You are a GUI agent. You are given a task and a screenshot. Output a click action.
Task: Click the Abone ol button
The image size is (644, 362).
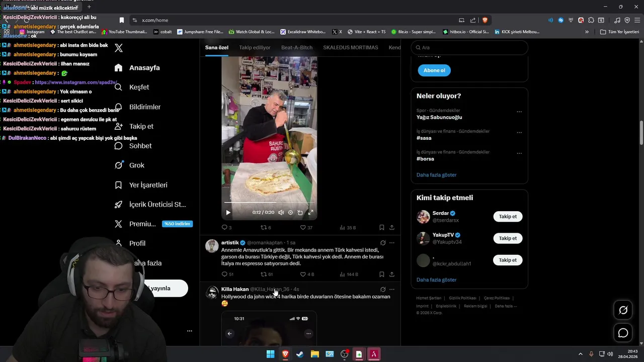pos(434,70)
